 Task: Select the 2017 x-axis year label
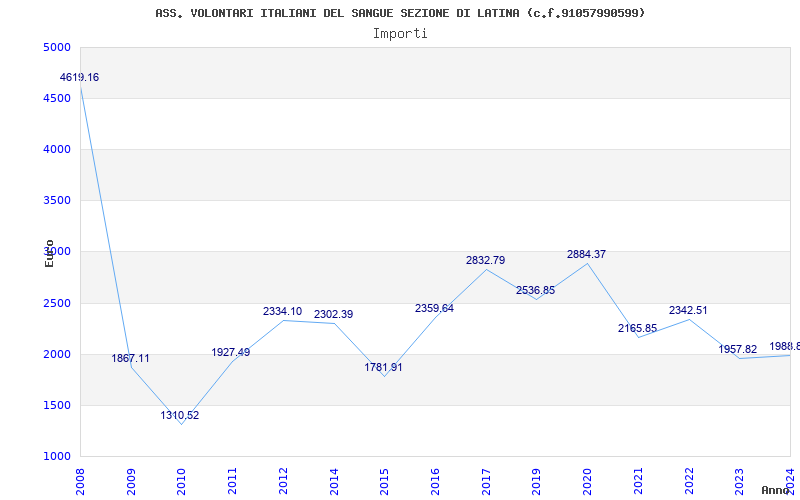[486, 480]
